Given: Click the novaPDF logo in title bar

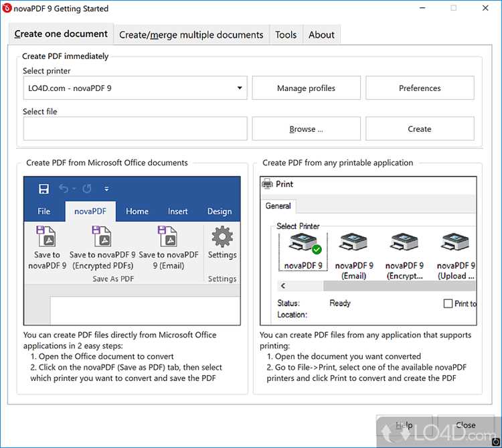Looking at the screenshot, I should pos(7,8).
